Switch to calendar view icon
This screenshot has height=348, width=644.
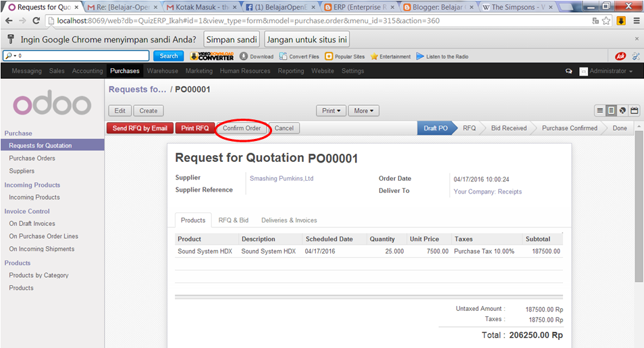(x=634, y=111)
